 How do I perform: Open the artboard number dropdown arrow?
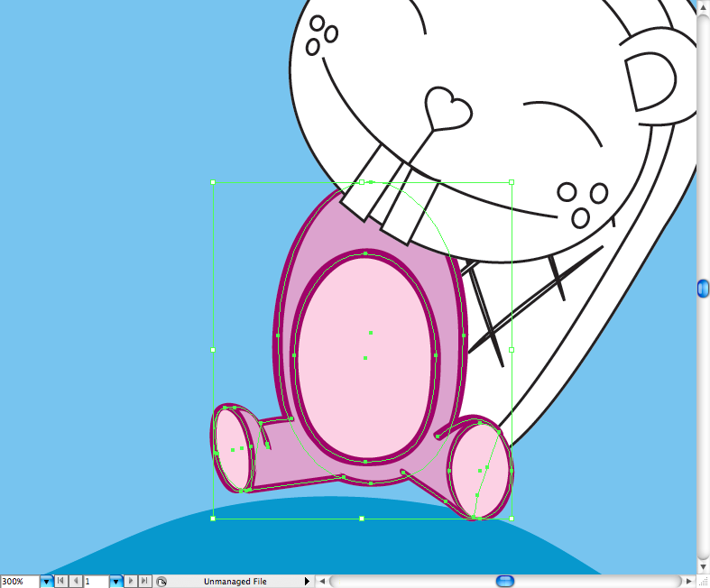(x=116, y=582)
